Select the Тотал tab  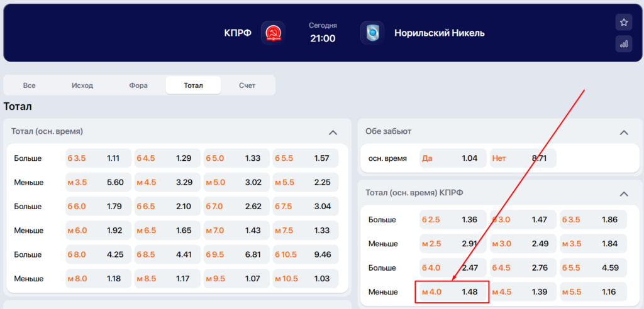click(x=194, y=85)
